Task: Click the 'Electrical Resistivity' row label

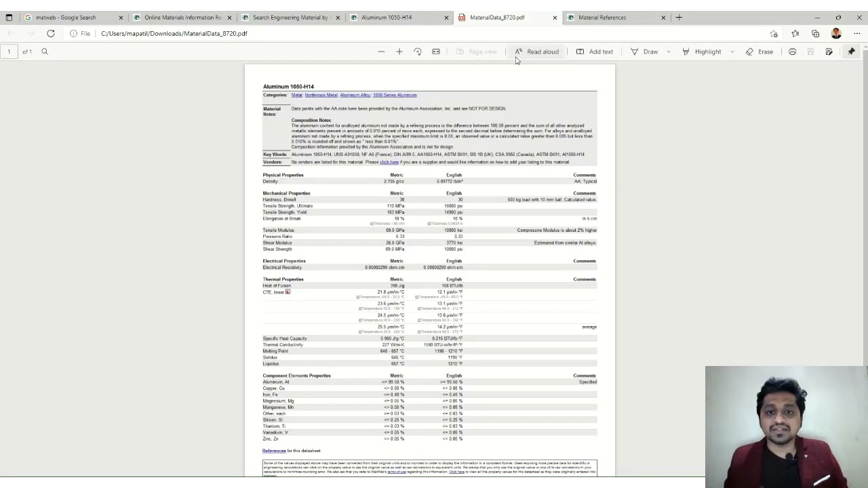Action: (282, 267)
